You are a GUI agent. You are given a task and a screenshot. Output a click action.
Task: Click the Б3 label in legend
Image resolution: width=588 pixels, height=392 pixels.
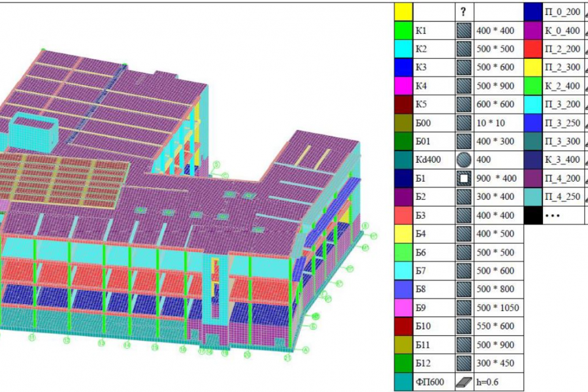(x=421, y=216)
